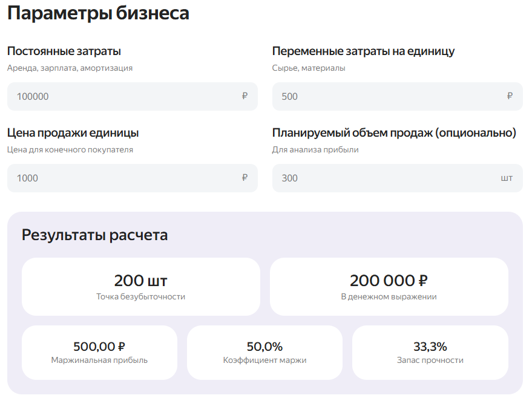
Task: Click the ruble sign in variable costs field
Action: pos(510,96)
